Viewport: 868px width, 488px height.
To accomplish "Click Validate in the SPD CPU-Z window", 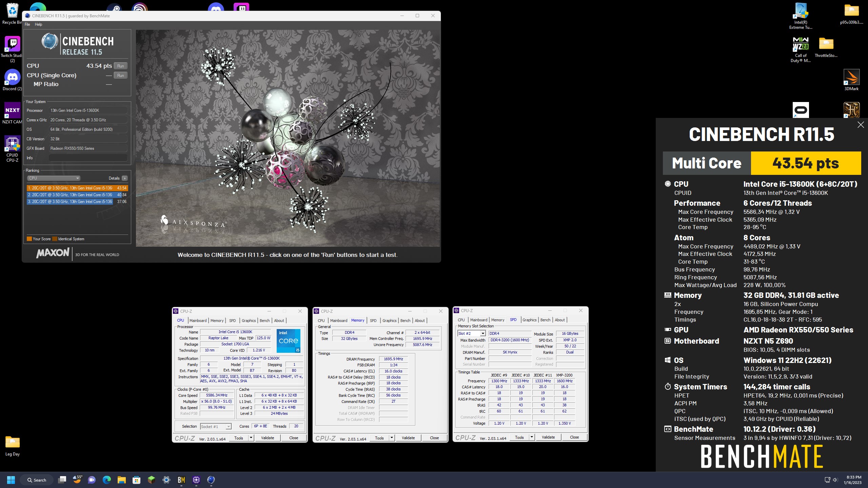I will tap(548, 437).
